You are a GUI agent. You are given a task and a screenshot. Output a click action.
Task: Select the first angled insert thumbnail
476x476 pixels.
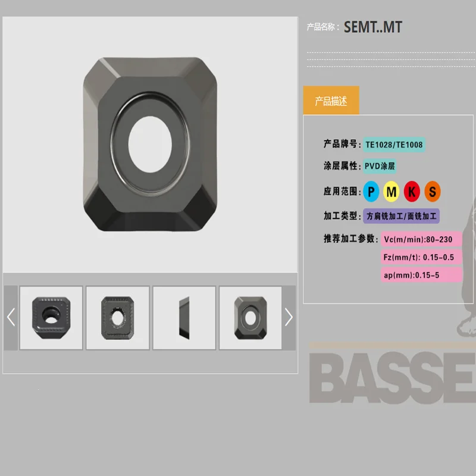click(51, 318)
